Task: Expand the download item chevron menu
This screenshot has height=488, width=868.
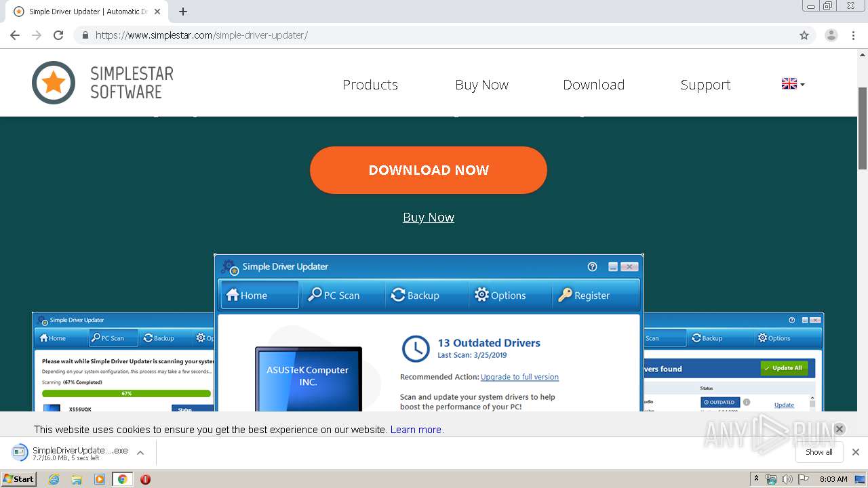Action: [140, 453]
